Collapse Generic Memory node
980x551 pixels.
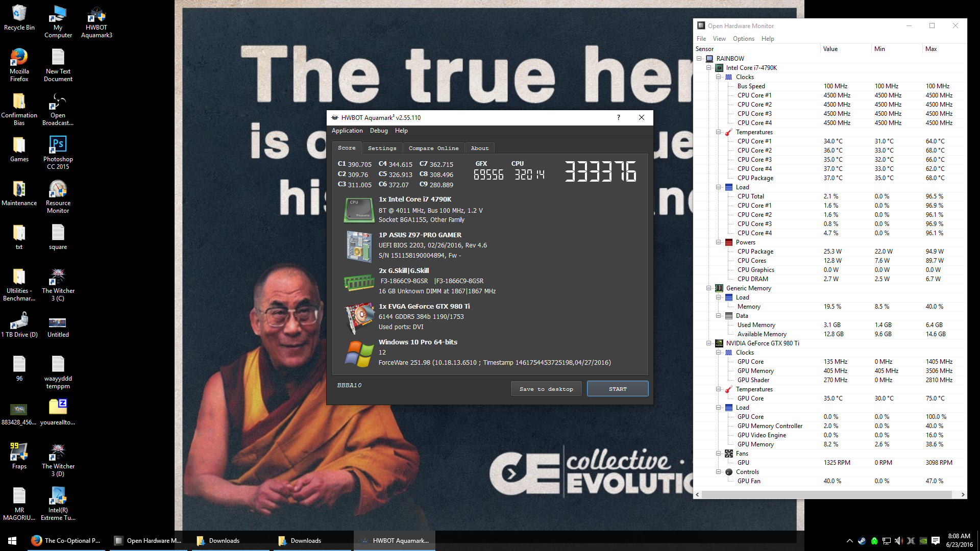(709, 288)
